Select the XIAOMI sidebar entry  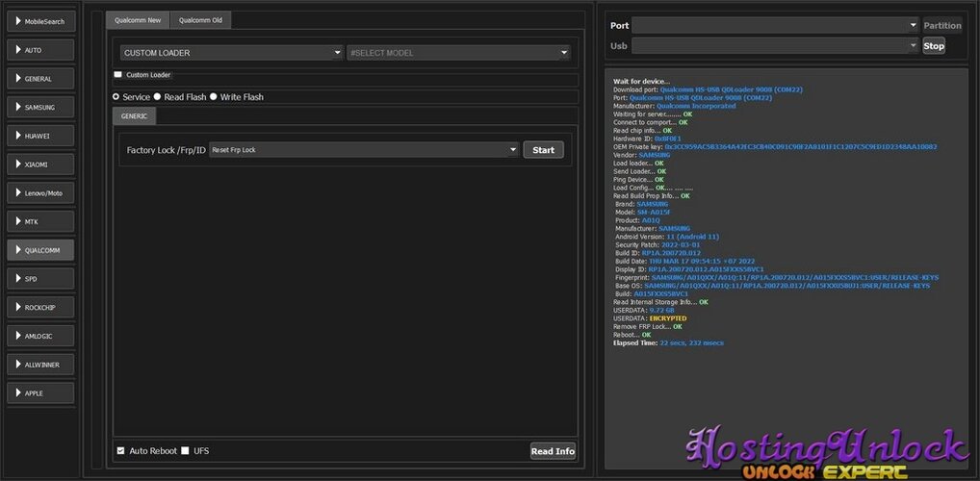pos(40,165)
